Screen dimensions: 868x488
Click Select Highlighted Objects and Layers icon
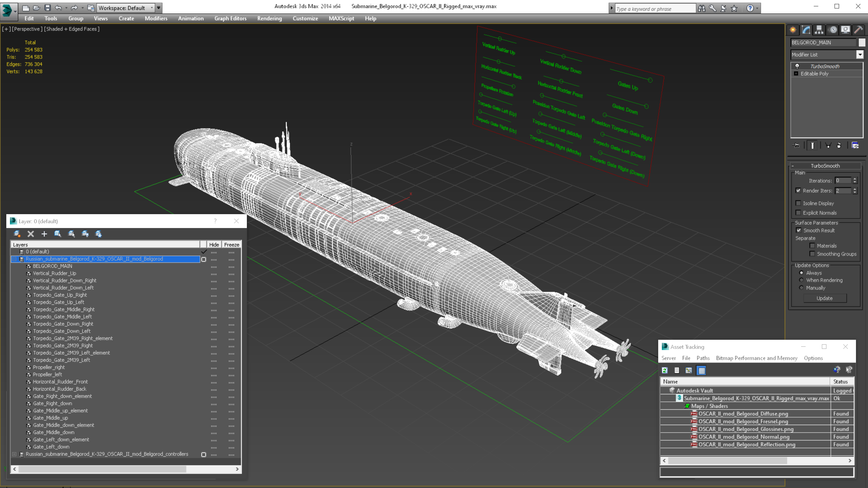coord(58,234)
